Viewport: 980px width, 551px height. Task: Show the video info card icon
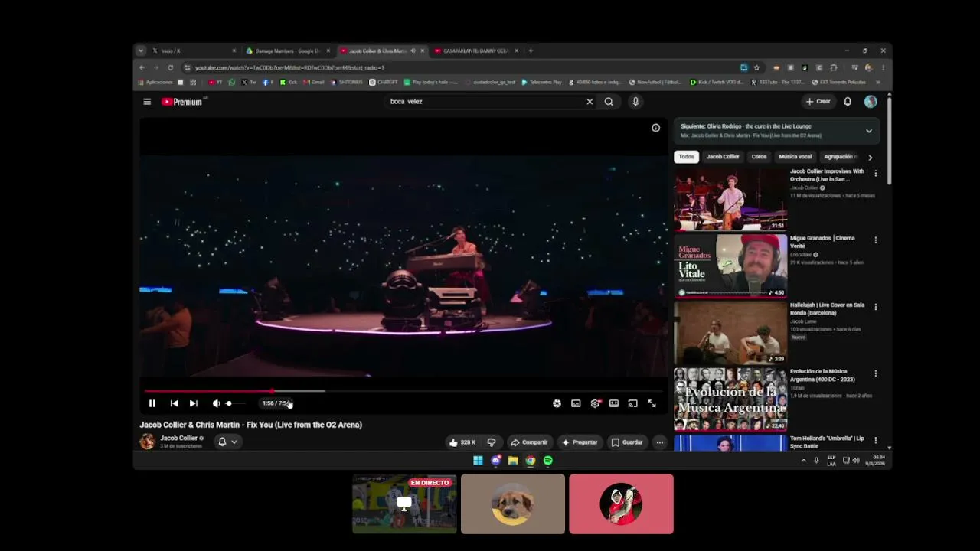(x=655, y=128)
